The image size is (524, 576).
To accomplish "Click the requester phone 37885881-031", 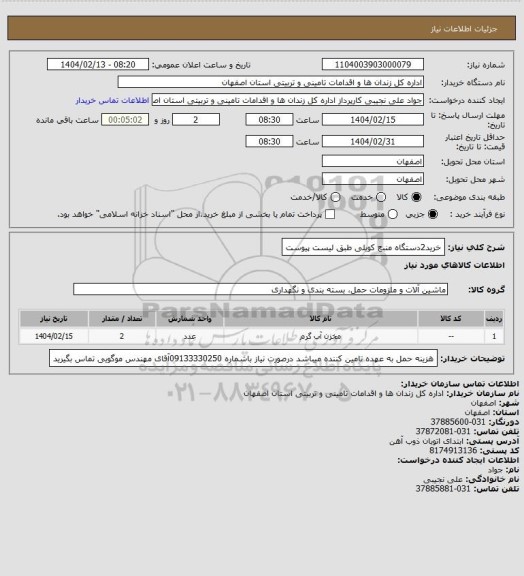I will click(x=443, y=489).
